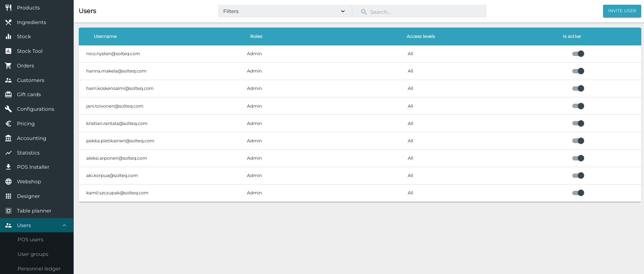Viewport: 644px width, 274px height.
Task: Sort table by Username column header
Action: 105,37
